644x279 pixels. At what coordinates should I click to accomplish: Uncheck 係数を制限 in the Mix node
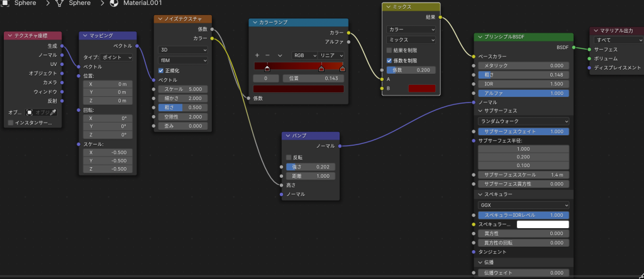point(389,60)
